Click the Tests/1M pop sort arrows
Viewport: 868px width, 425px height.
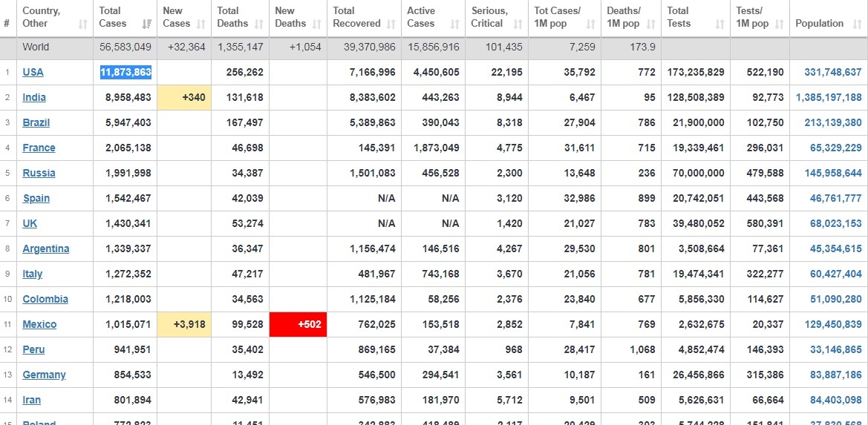pos(780,24)
